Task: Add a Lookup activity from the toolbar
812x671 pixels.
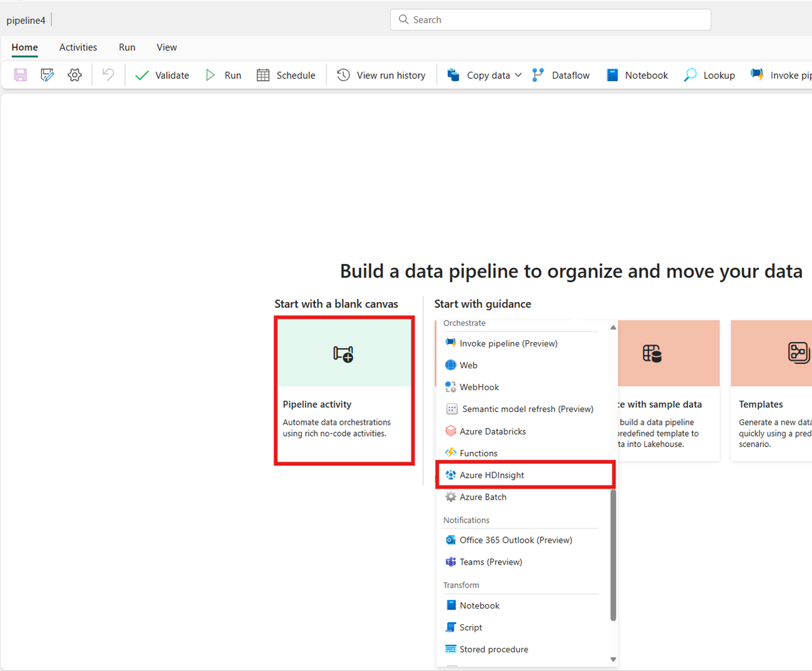Action: click(709, 75)
